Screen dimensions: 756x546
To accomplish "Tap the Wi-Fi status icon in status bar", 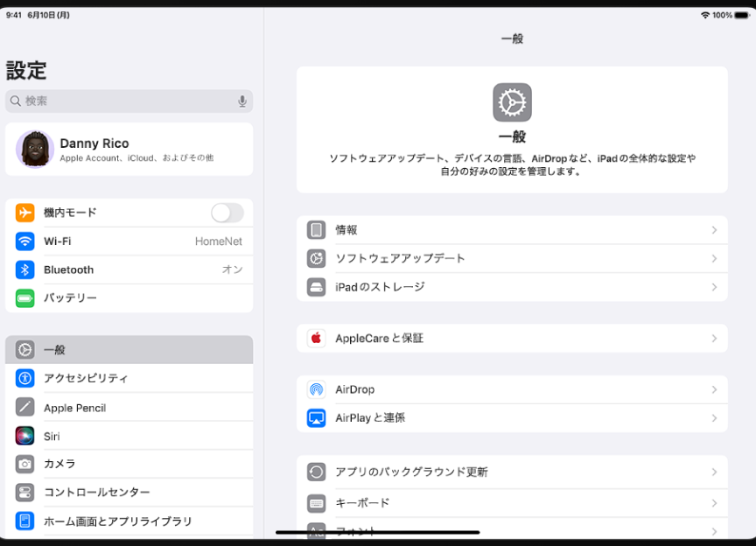I will coord(705,15).
